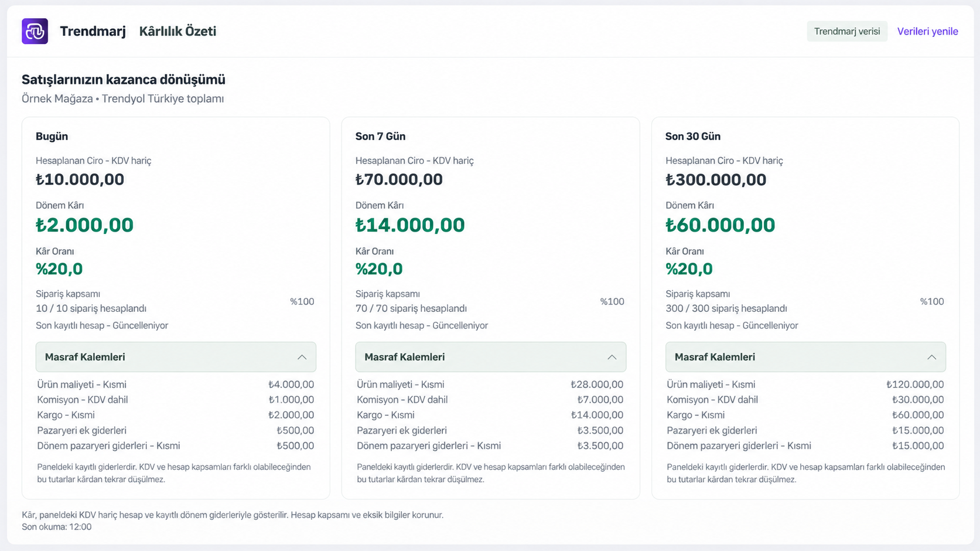Click the Verileri yenile link
This screenshot has height=551, width=980.
pos(927,31)
